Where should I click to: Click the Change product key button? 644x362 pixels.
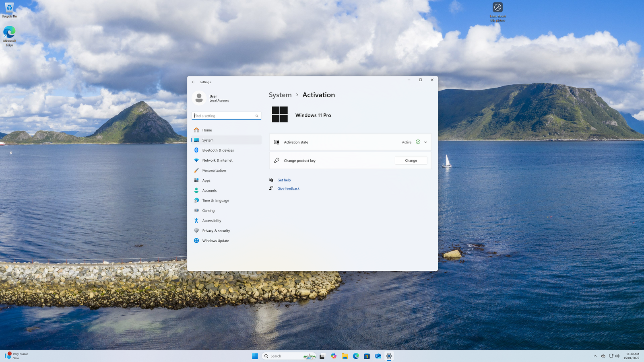tap(411, 160)
